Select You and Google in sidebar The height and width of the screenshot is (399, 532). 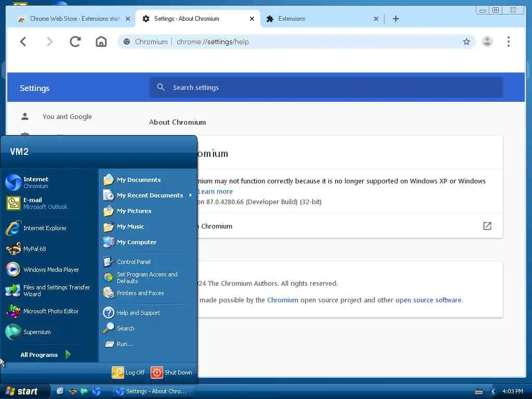tap(67, 116)
